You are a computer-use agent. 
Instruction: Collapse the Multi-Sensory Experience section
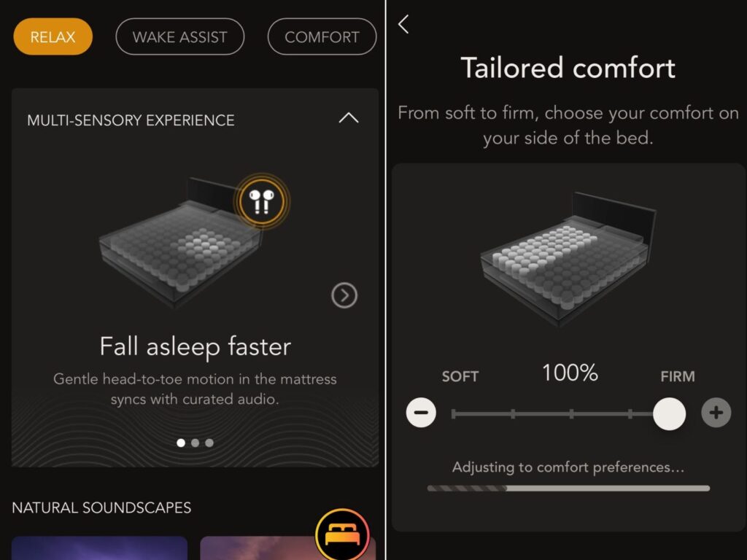coord(348,118)
